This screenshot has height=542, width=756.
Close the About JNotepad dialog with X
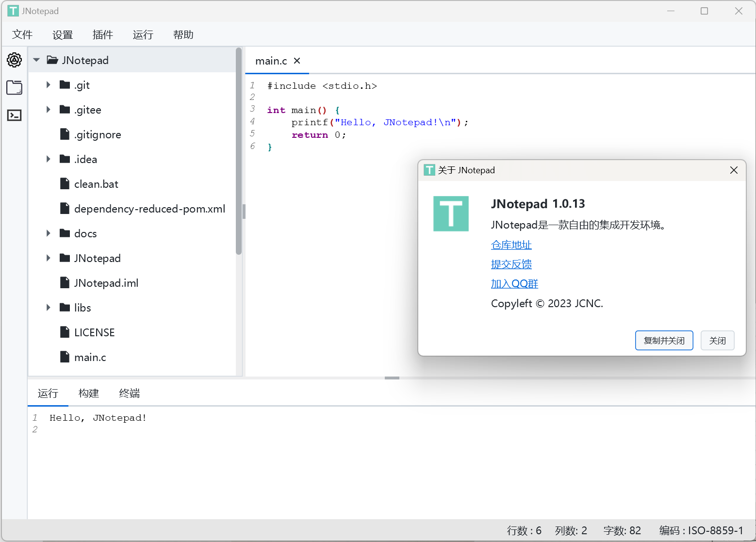tap(734, 170)
